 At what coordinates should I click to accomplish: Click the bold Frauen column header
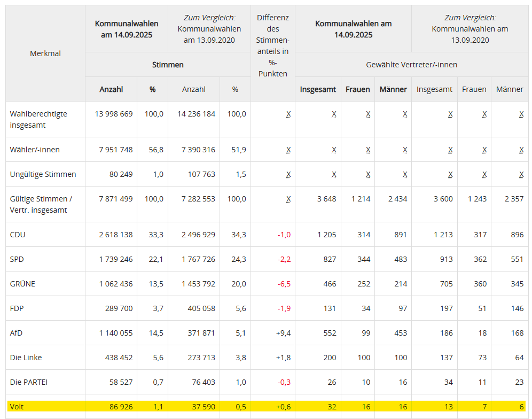[x=357, y=89]
